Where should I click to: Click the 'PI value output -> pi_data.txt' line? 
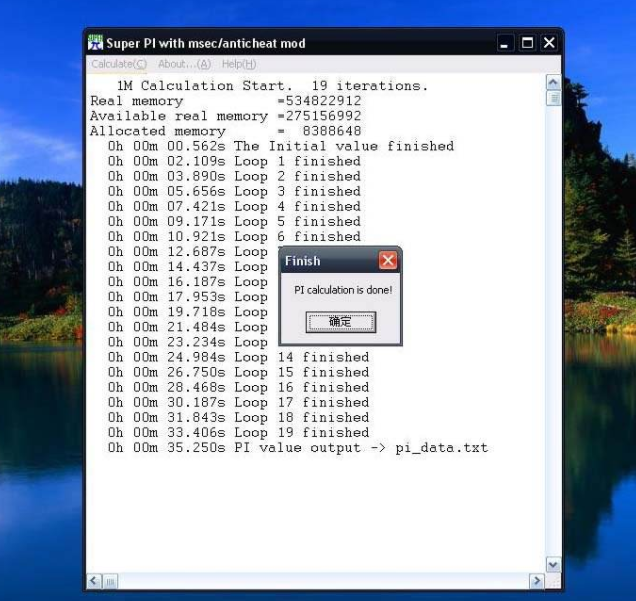click(298, 448)
